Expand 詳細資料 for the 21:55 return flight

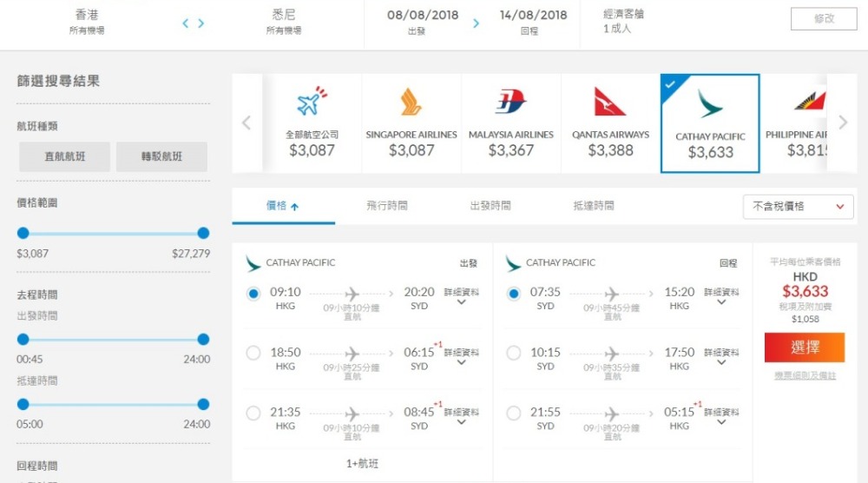pyautogui.click(x=721, y=416)
